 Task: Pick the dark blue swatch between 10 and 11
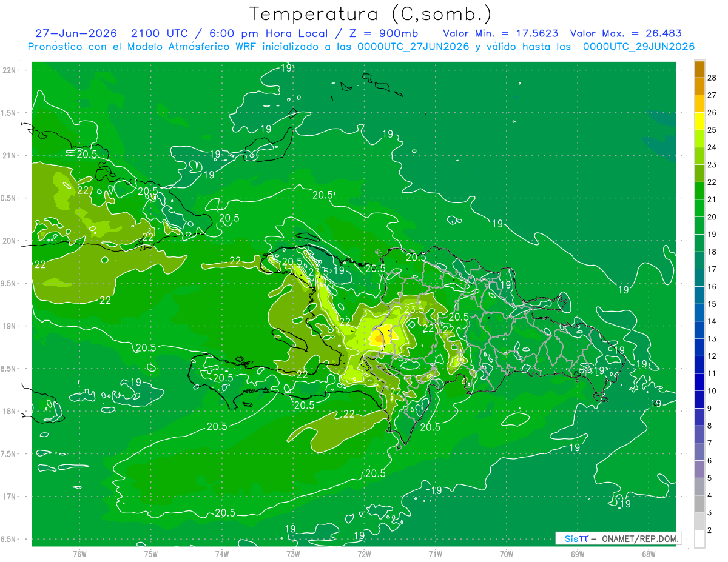[x=699, y=382]
